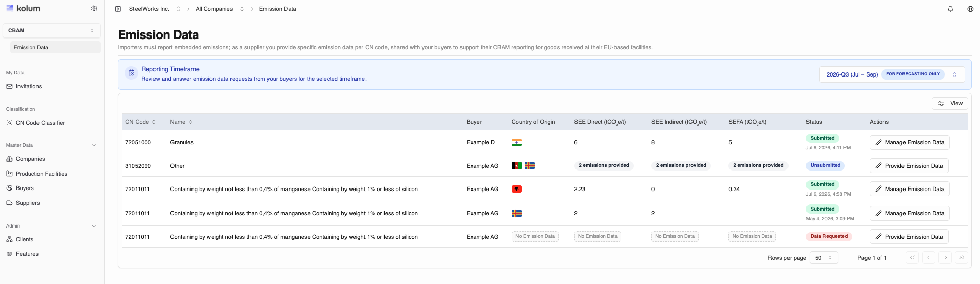Click Page 1 of 1 text
This screenshot has height=284, width=980.
(872, 258)
